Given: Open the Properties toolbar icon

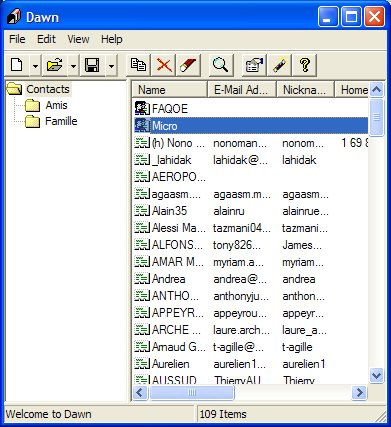Looking at the screenshot, I should (x=254, y=65).
